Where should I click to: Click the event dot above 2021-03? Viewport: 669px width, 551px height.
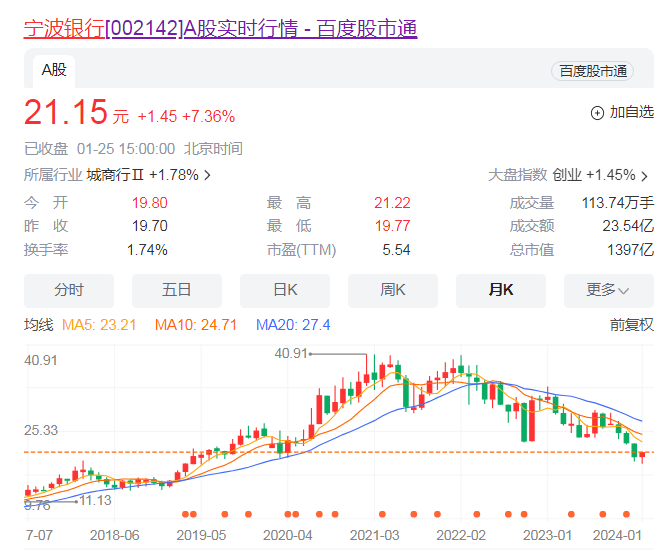coord(382,514)
